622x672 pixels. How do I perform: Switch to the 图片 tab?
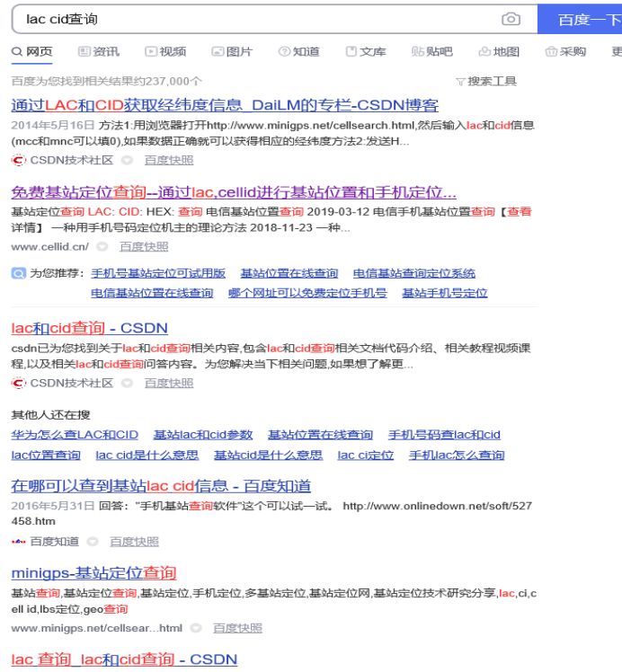click(x=232, y=52)
